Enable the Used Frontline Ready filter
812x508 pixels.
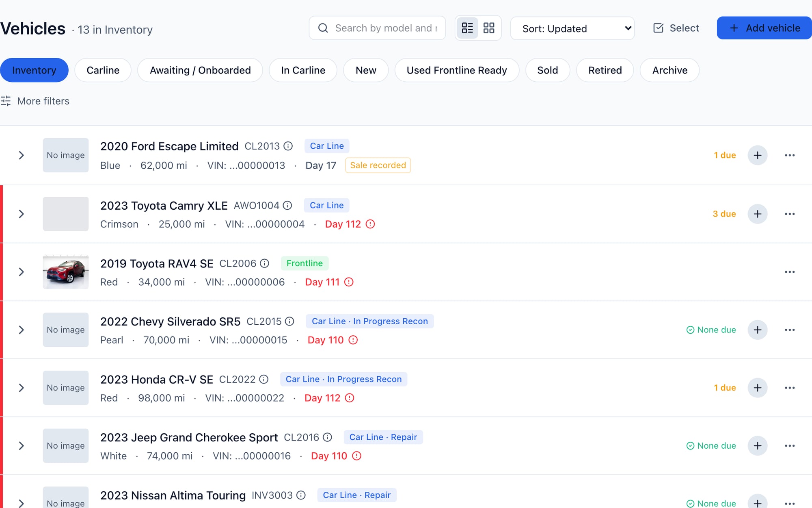(x=457, y=70)
